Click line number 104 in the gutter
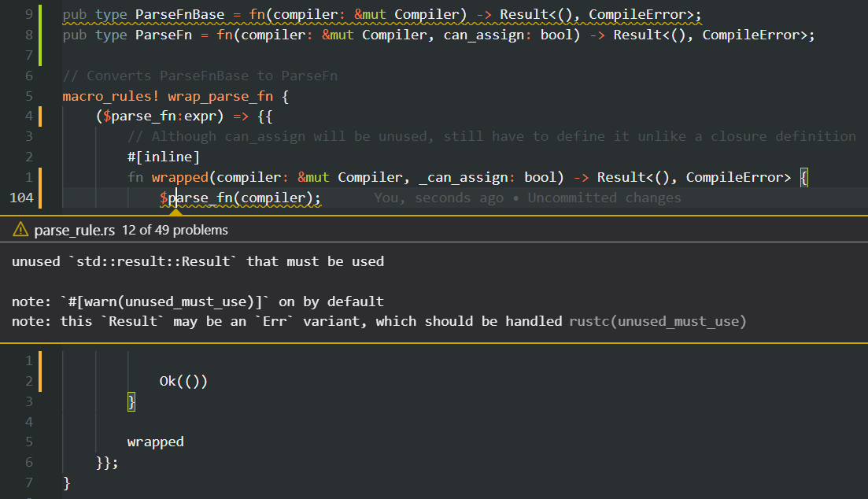Image resolution: width=868 pixels, height=499 pixels. click(22, 198)
